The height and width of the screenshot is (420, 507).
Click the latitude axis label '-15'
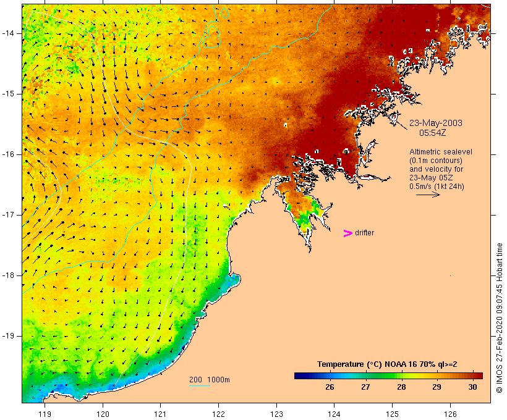(8, 94)
